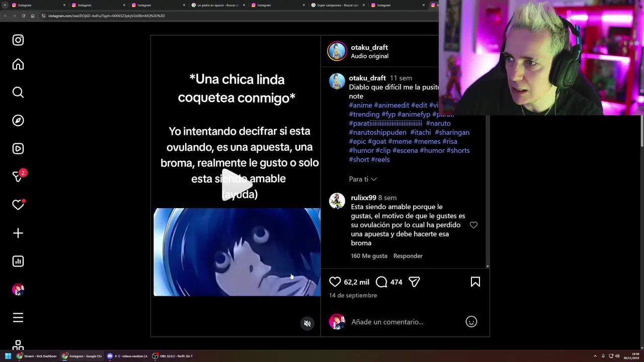Open Discord 'videos-random' taskbar item
The image size is (644, 362).
pyautogui.click(x=127, y=356)
